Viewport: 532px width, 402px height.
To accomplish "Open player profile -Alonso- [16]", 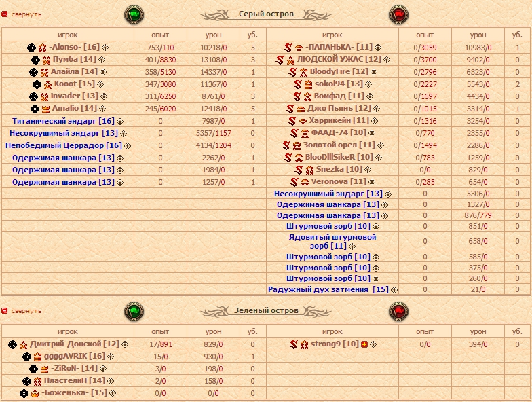I will click(x=75, y=47).
